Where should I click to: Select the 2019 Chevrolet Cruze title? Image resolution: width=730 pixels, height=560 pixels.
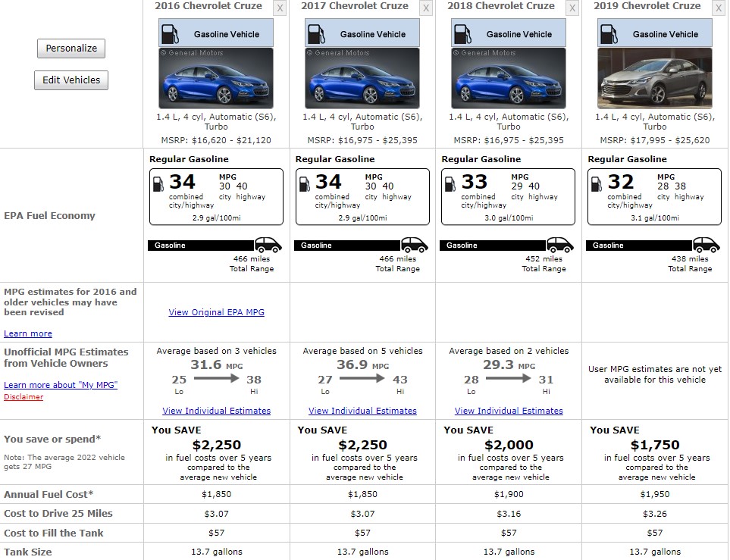(x=647, y=6)
